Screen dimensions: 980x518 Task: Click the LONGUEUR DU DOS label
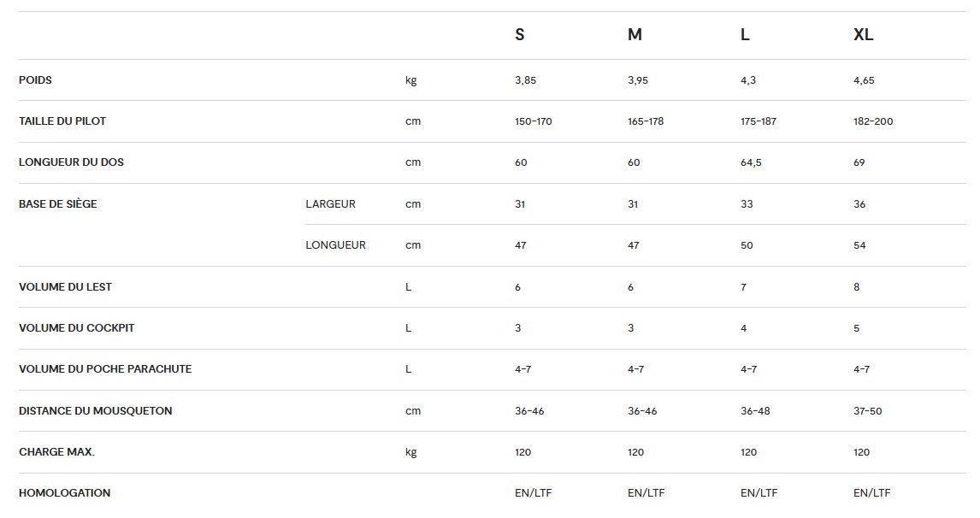coord(71,162)
